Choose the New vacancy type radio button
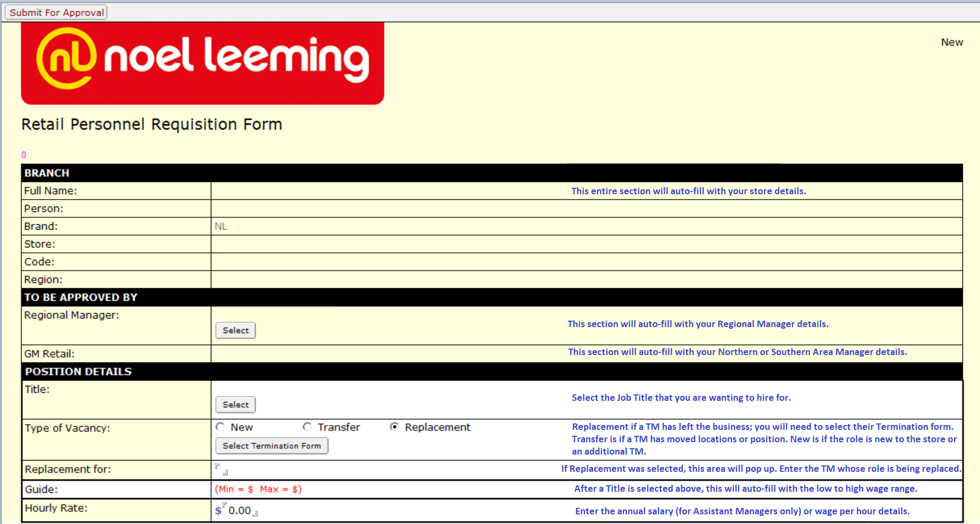The height and width of the screenshot is (524, 980). click(x=220, y=427)
